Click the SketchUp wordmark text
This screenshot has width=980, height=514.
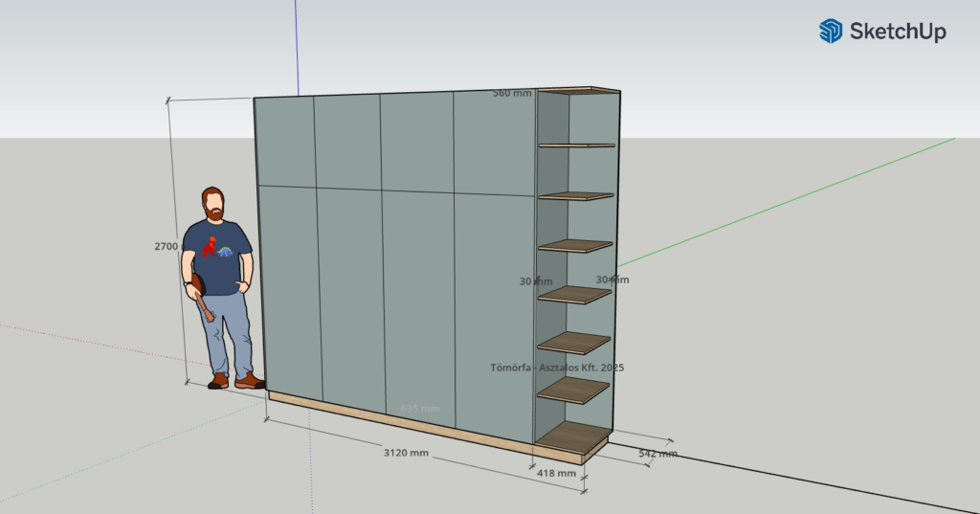[x=898, y=32]
